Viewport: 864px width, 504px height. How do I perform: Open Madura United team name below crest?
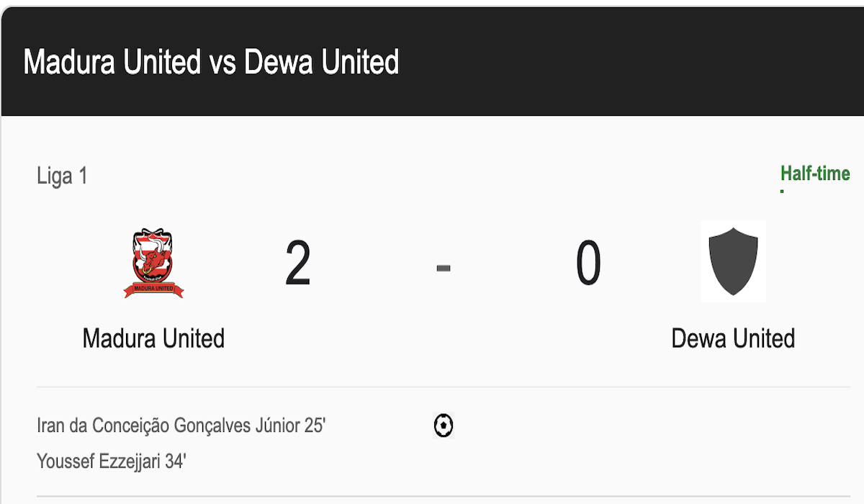(x=153, y=338)
